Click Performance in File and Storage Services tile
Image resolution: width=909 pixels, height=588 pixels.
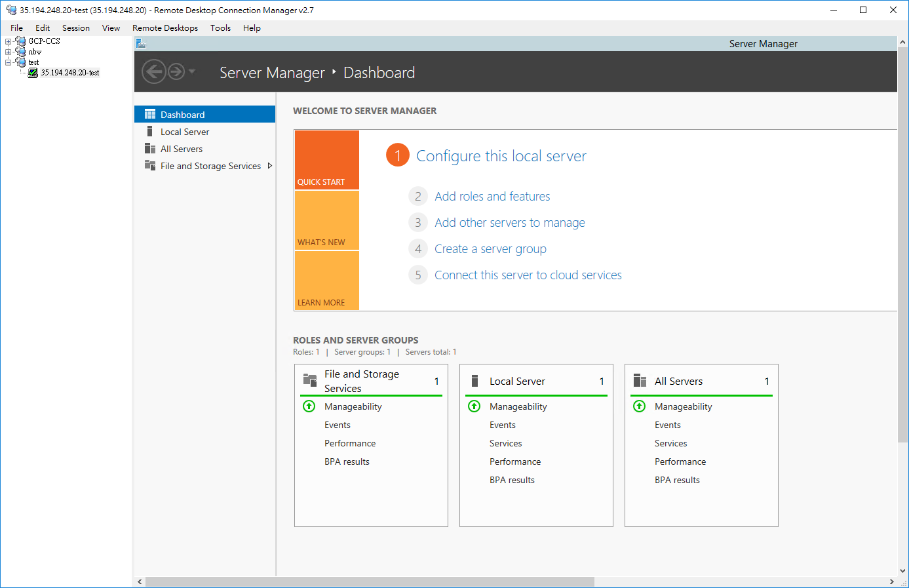point(350,443)
